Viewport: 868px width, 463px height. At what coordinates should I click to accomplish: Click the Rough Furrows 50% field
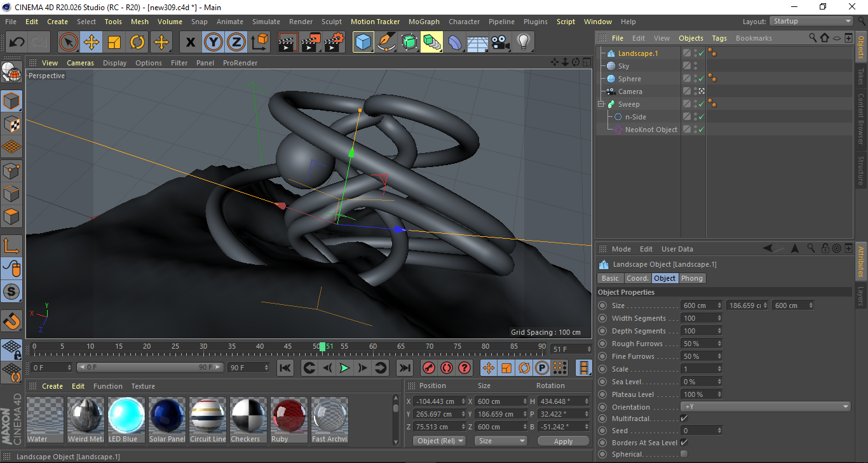(x=702, y=344)
